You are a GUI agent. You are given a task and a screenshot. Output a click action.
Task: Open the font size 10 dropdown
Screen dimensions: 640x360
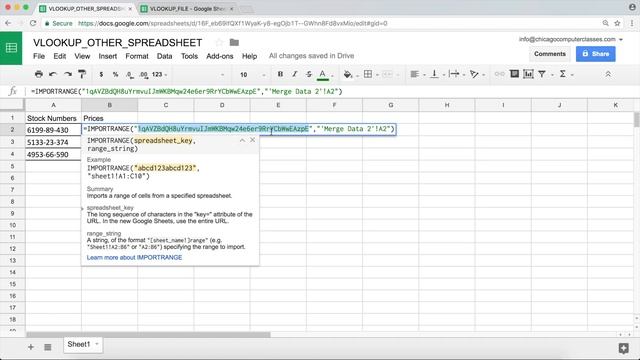click(x=252, y=75)
